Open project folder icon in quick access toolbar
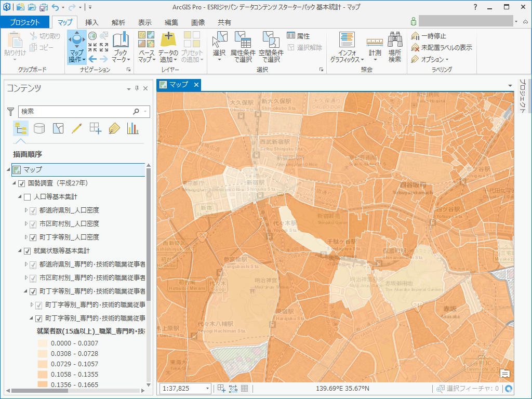 (32, 6)
